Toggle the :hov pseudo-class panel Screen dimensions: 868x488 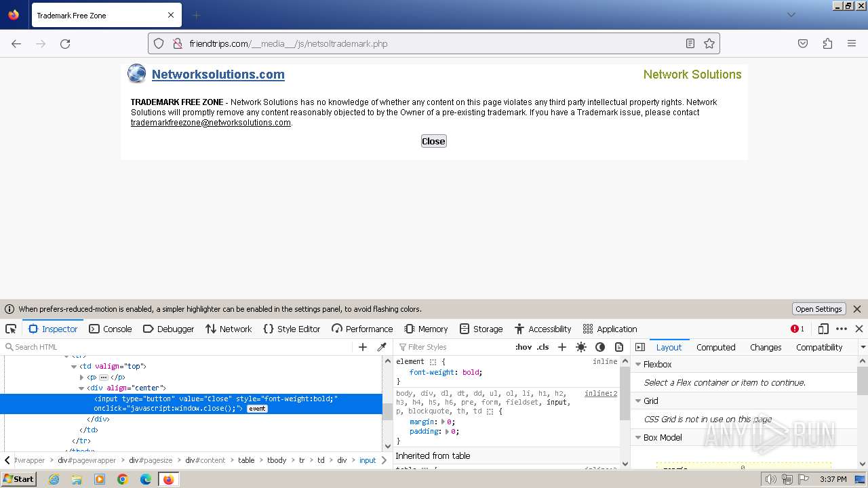[524, 347]
